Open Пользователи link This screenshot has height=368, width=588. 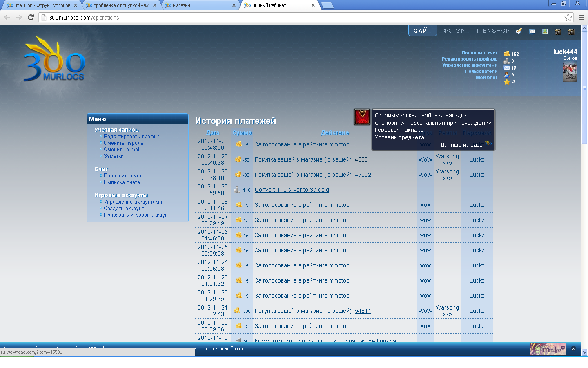click(481, 71)
